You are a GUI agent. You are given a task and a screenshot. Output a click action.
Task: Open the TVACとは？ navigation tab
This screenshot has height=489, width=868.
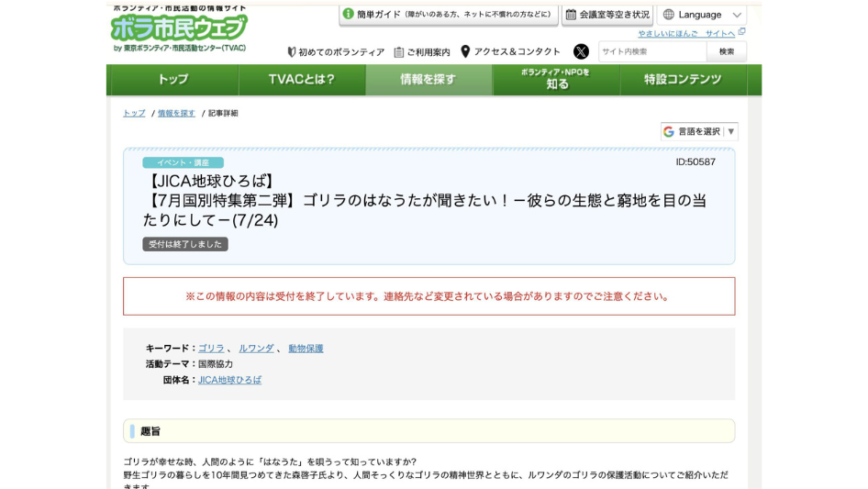point(302,80)
